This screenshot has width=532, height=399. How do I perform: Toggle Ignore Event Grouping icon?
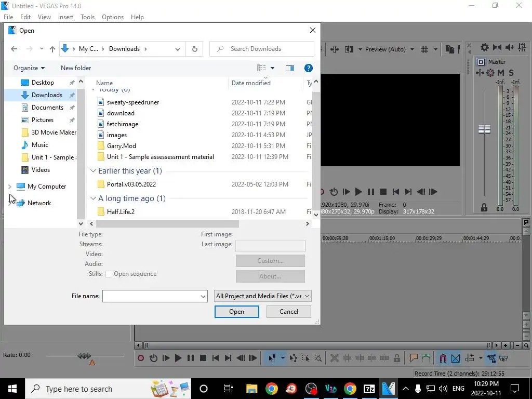(503, 358)
